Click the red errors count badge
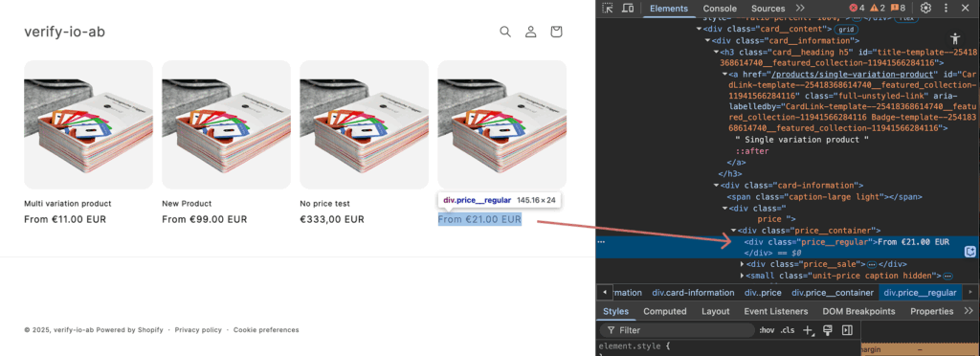Viewport: 980px width, 356px height. coord(857,8)
